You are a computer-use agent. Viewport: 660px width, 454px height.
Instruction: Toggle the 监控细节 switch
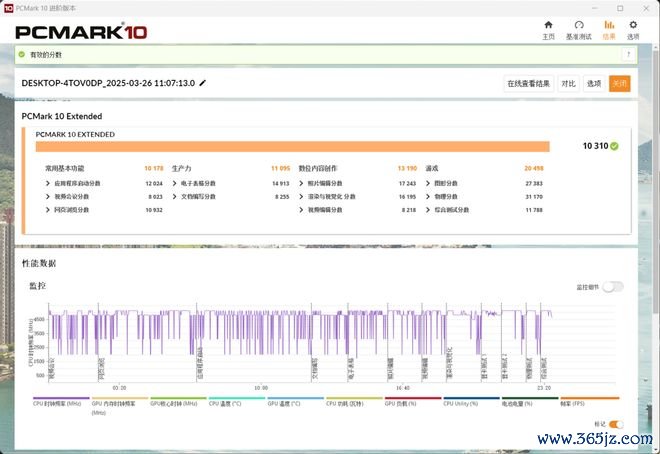click(x=612, y=287)
